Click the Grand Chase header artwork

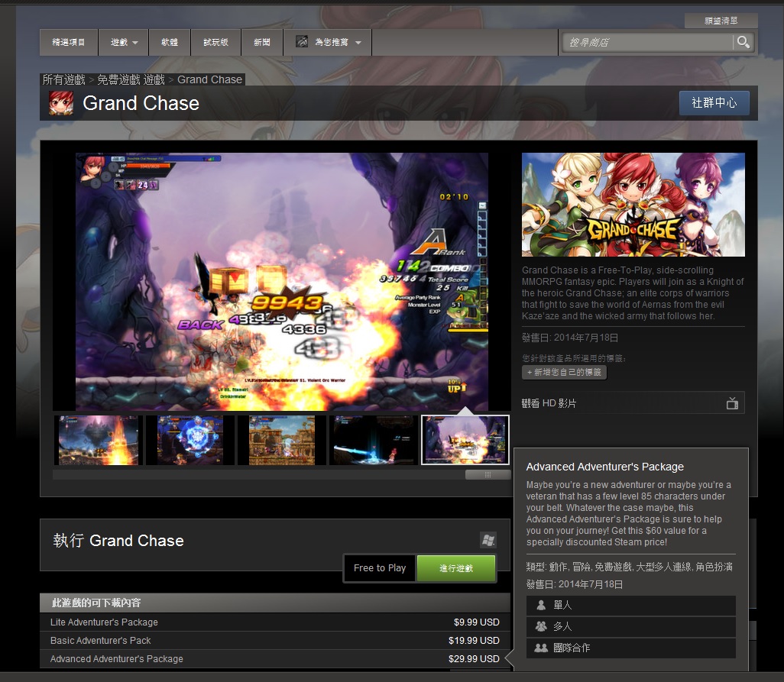(633, 205)
